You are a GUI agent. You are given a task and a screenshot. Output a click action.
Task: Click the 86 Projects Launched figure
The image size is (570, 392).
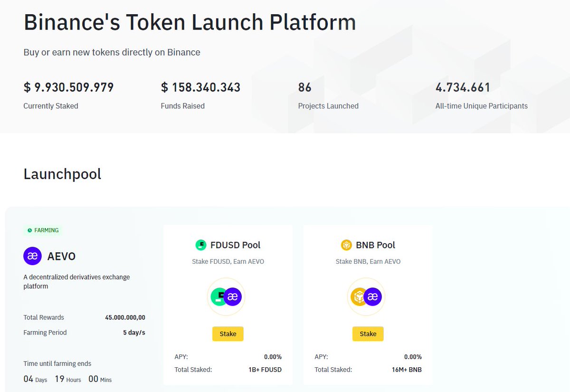304,87
